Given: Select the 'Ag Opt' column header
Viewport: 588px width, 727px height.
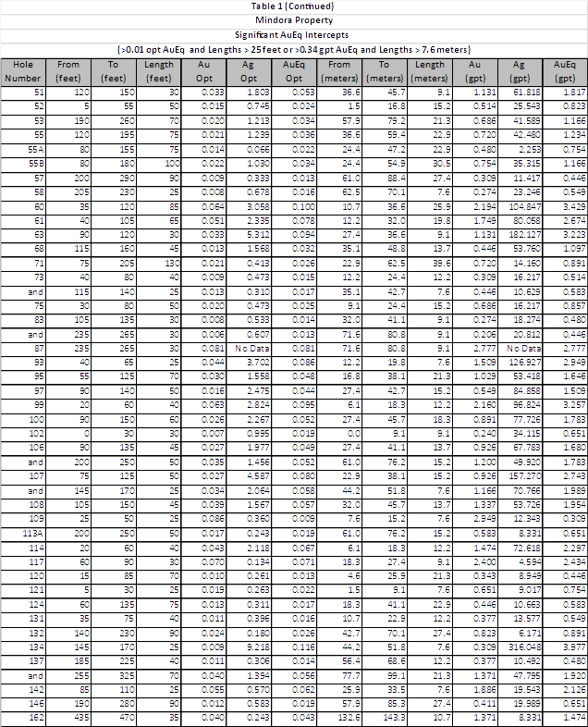Looking at the screenshot, I should pyautogui.click(x=249, y=71).
